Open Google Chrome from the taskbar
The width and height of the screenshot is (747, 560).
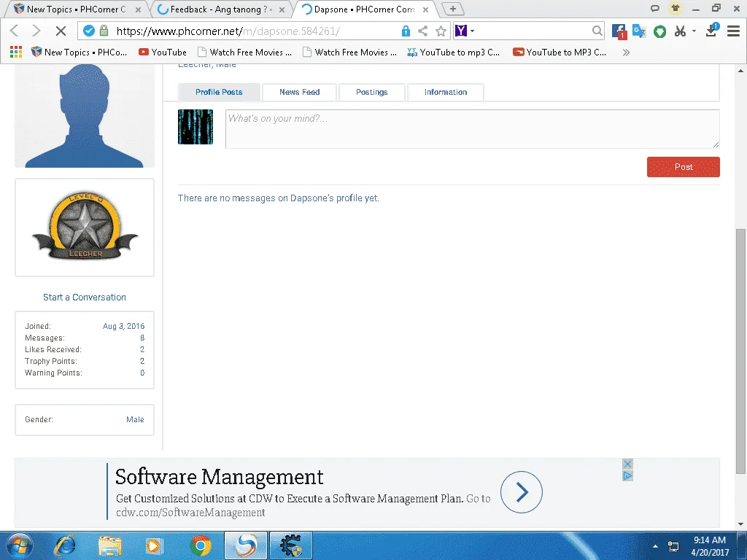(x=201, y=545)
